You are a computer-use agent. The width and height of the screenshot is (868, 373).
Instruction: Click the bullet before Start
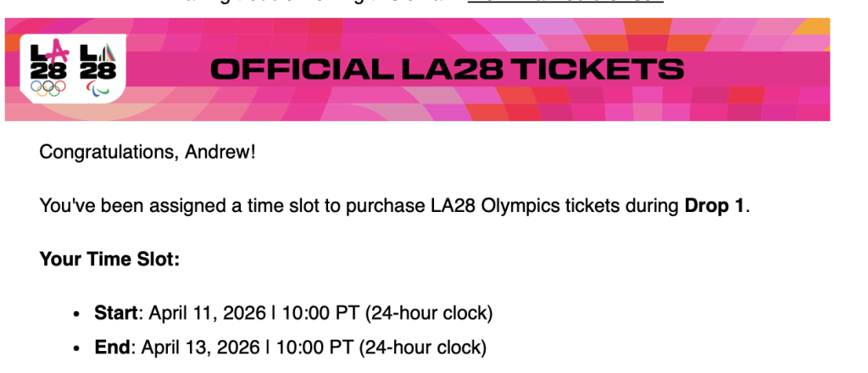pyautogui.click(x=76, y=314)
